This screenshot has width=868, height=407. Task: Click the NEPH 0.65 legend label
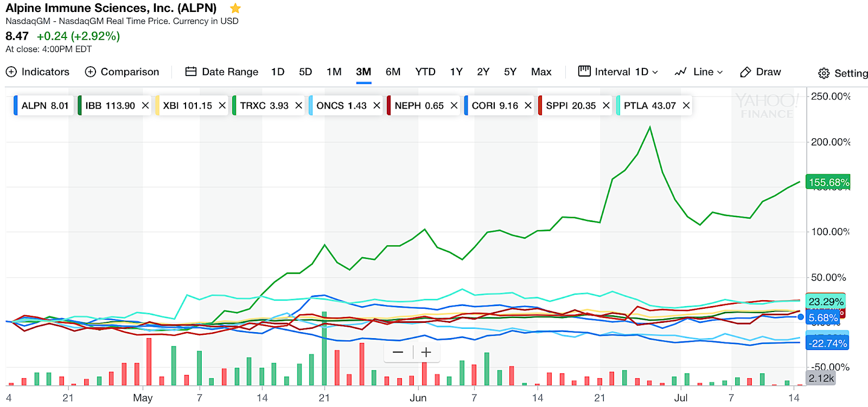(x=419, y=105)
